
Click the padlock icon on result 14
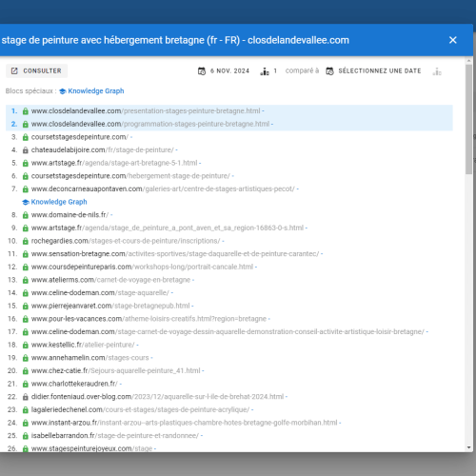click(26, 293)
